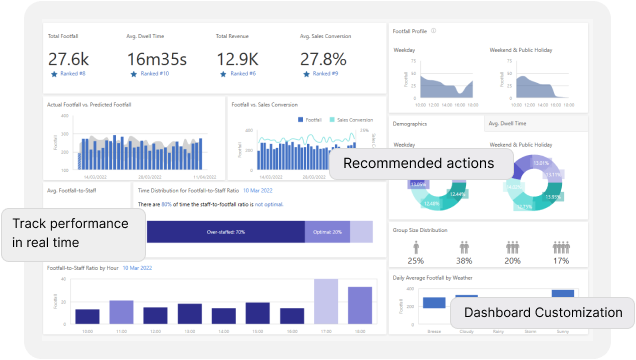Select the four-person group icon
The height and width of the screenshot is (360, 636).
click(561, 247)
